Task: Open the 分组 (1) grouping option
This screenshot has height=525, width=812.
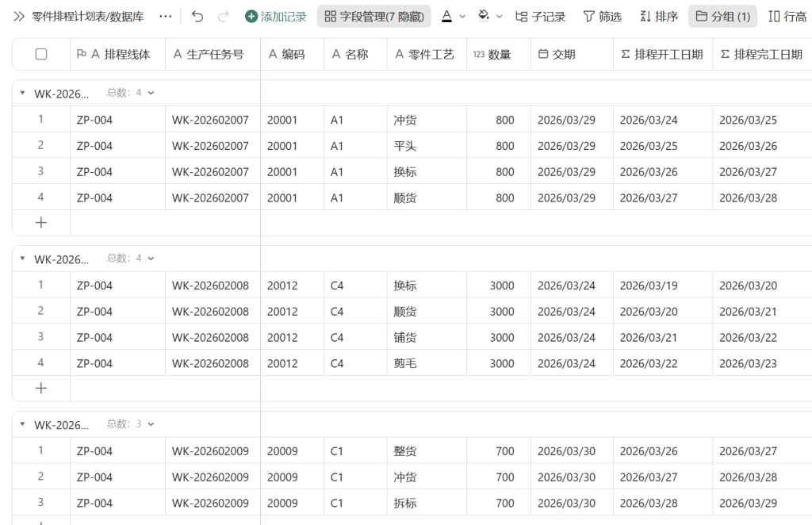Action: (x=722, y=17)
